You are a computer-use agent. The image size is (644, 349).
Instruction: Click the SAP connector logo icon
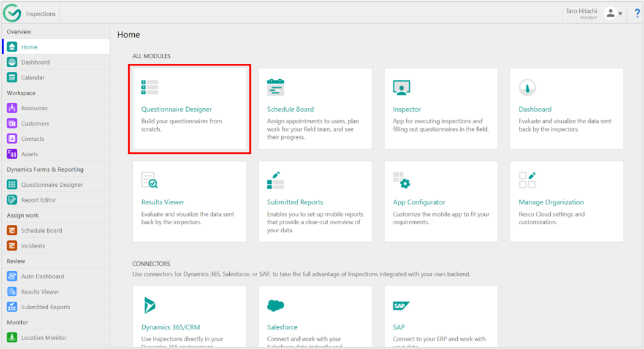pyautogui.click(x=402, y=305)
